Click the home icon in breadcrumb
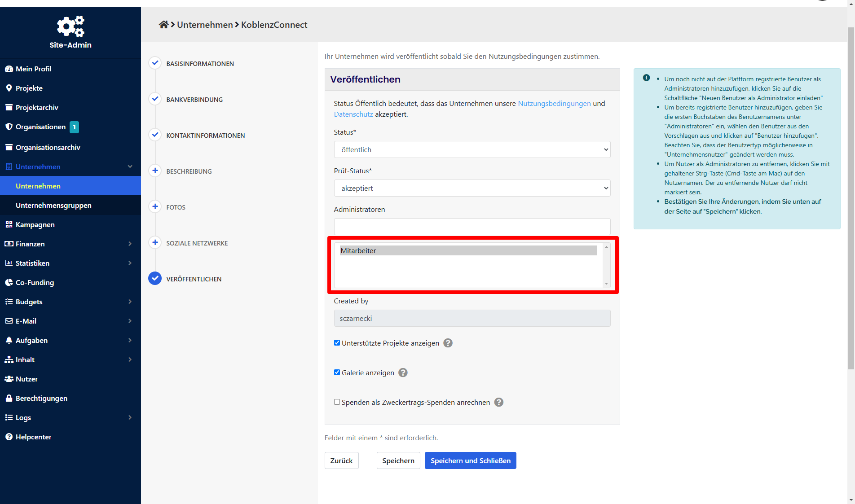855x504 pixels. pyautogui.click(x=163, y=25)
